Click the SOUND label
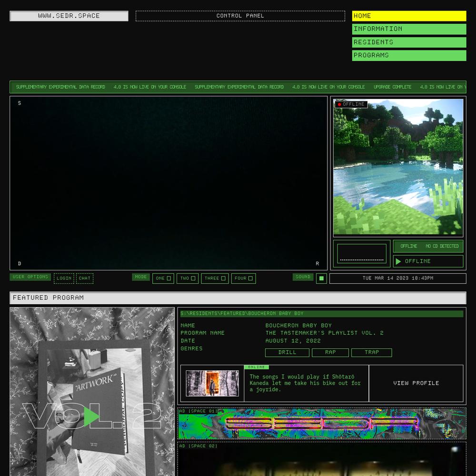This screenshot has height=476, width=476. click(303, 277)
